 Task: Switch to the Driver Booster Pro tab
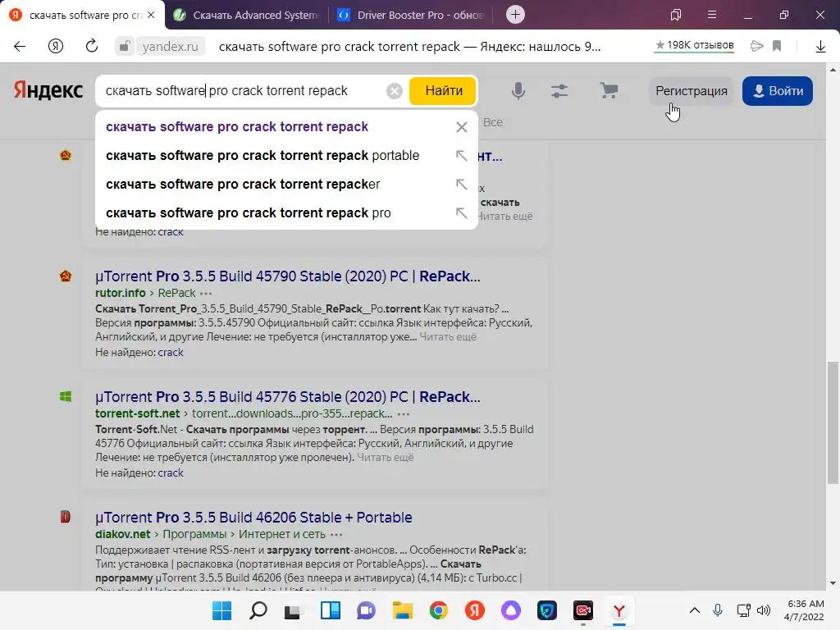(x=410, y=15)
